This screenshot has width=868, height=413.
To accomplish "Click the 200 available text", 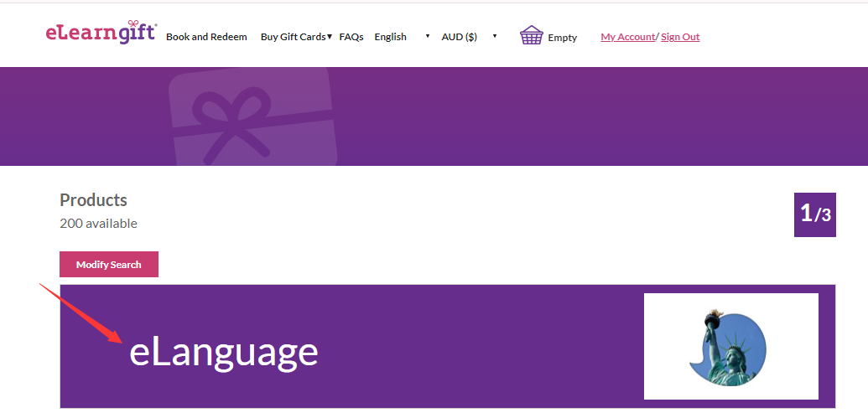I will pos(98,224).
